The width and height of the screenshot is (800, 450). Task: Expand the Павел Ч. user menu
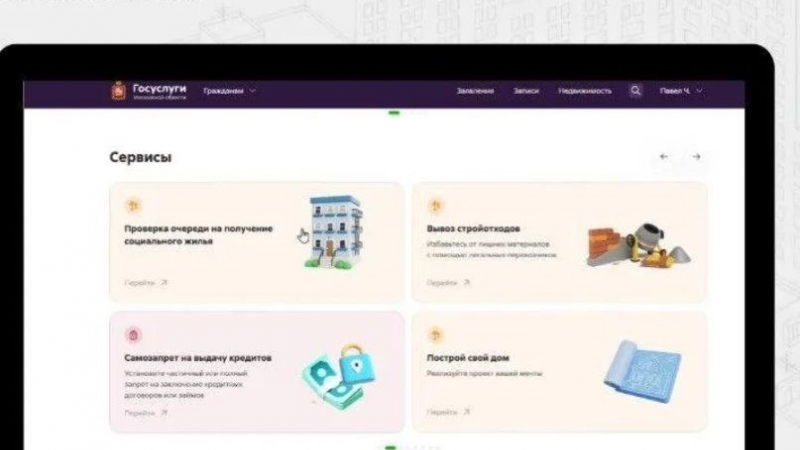pyautogui.click(x=681, y=91)
